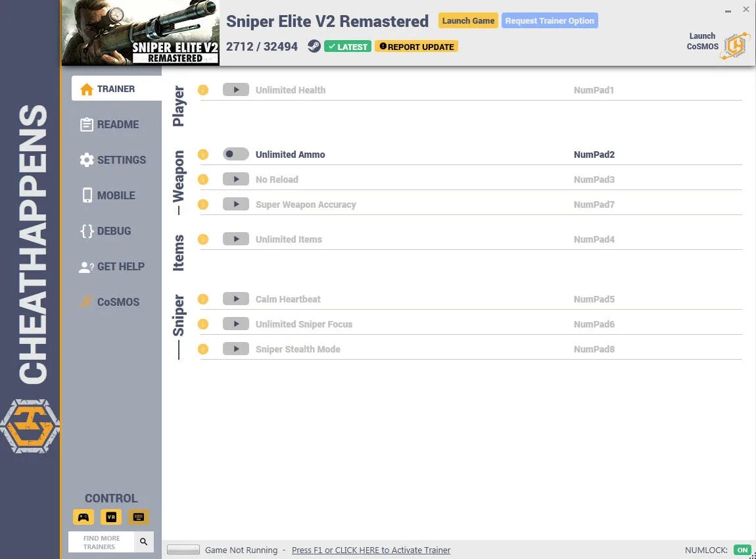Click the Launch CoSMOS label
This screenshot has height=559, width=756.
(703, 41)
